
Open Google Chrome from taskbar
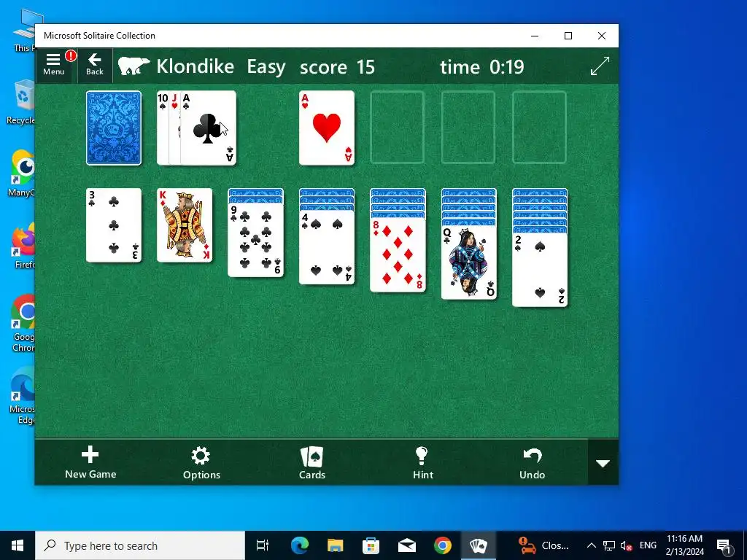pyautogui.click(x=443, y=545)
